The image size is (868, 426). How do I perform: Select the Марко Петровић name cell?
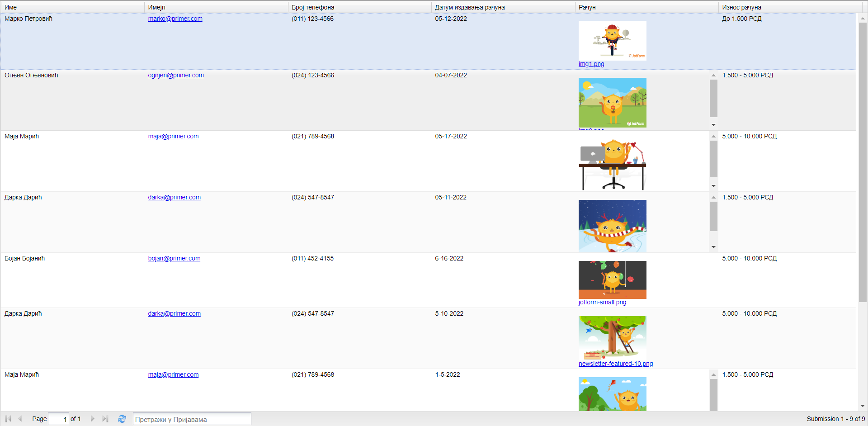point(28,19)
